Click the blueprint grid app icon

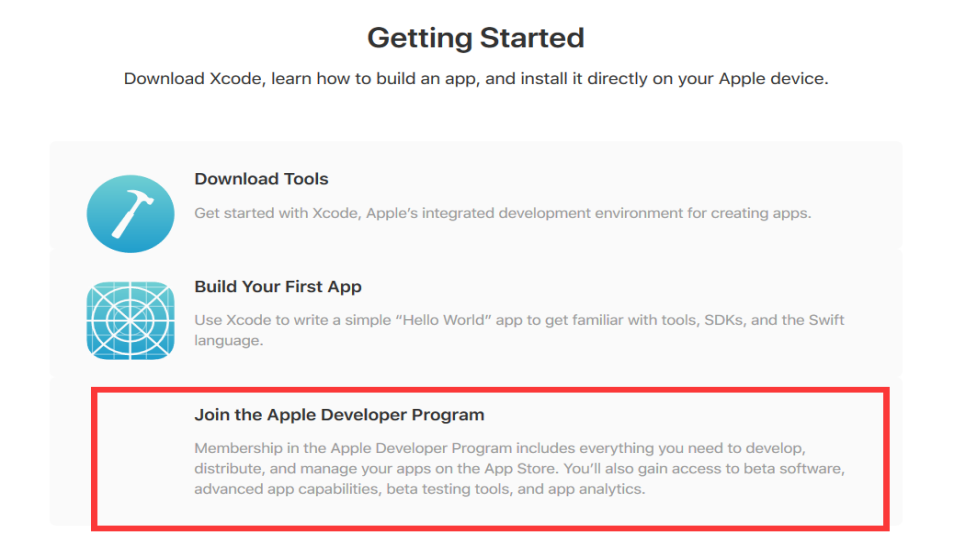[130, 321]
